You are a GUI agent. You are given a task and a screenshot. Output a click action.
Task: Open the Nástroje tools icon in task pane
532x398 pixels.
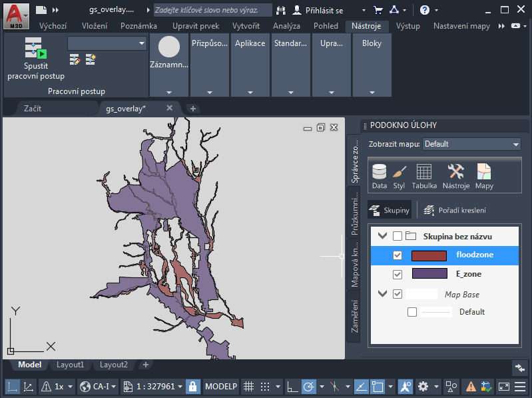tap(456, 176)
